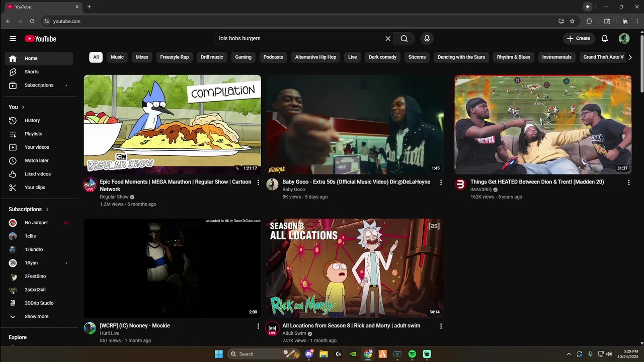This screenshot has width=644, height=362.
Task: Open a new browser tab
Action: (89, 7)
